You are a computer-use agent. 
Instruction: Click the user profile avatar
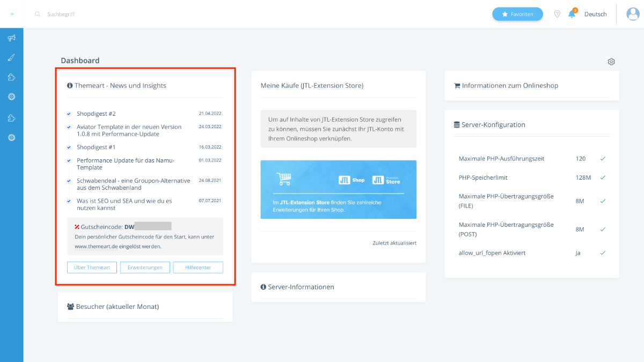pyautogui.click(x=633, y=14)
